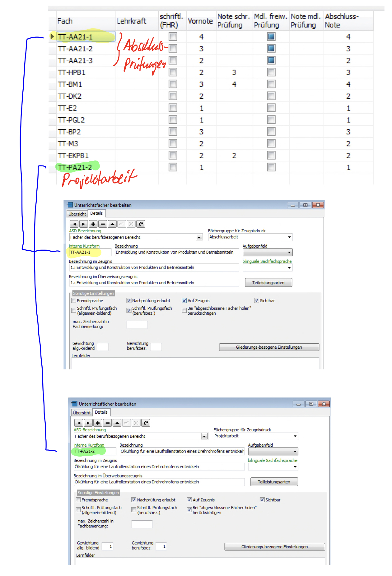Tick the schriftl. (FHR) checkbox for TT-HPB1
The height and width of the screenshot is (576, 392).
(x=173, y=72)
